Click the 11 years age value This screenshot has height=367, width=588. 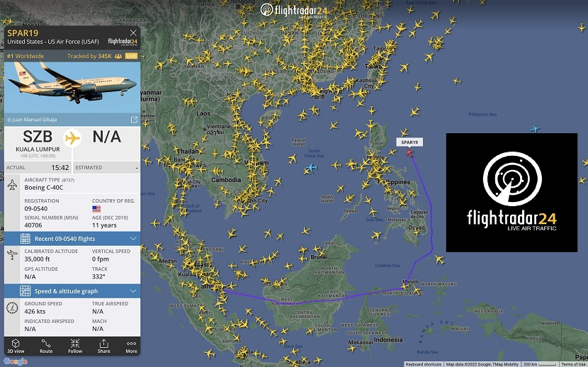tap(104, 225)
